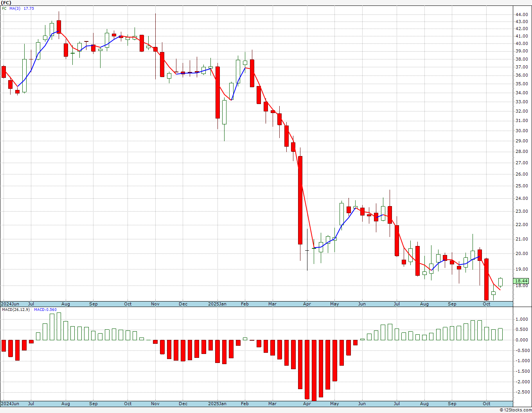Select the 0.500 MACD axis label
The image size is (532, 413).
coord(523,329)
